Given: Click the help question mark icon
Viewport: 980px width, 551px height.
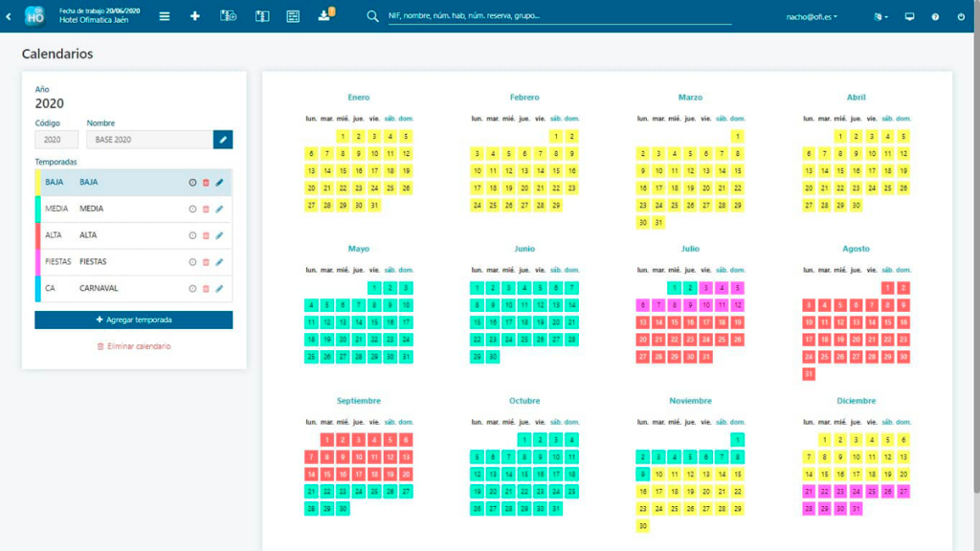Looking at the screenshot, I should click(x=935, y=16).
